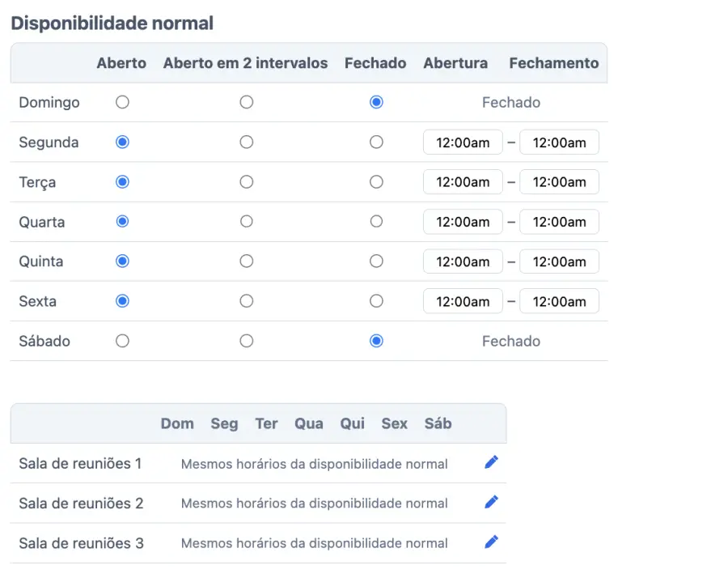Mark Quinta as Fechado
Image resolution: width=728 pixels, height=578 pixels.
pyautogui.click(x=376, y=261)
